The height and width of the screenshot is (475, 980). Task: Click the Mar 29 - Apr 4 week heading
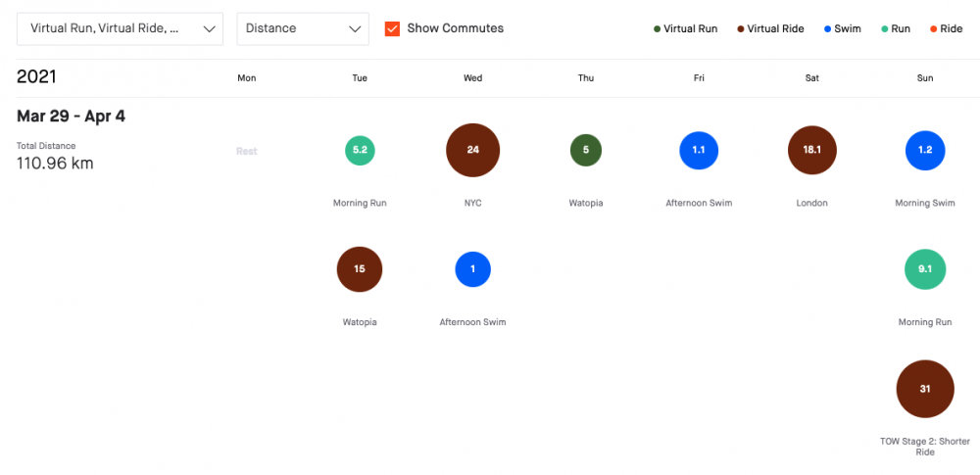71,117
